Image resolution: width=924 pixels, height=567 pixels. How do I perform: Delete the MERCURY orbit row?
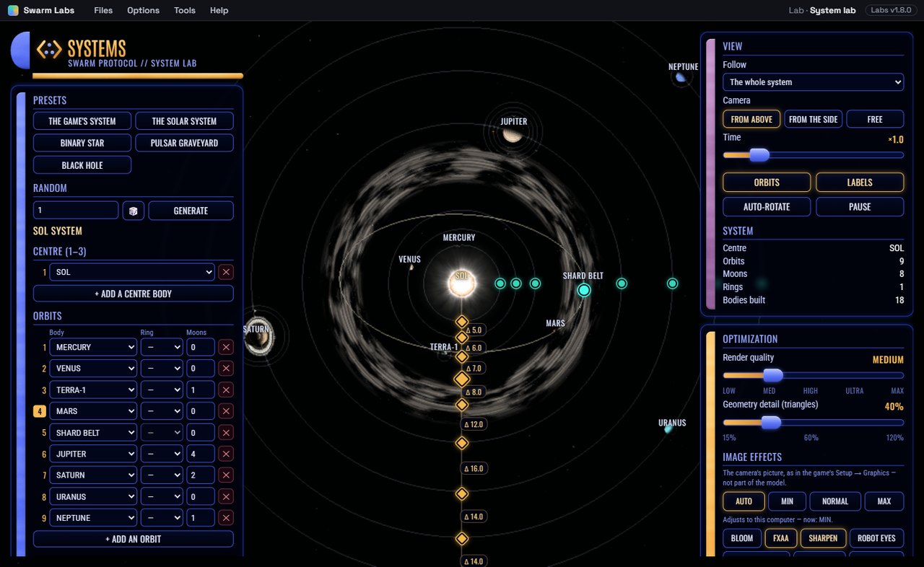226,347
